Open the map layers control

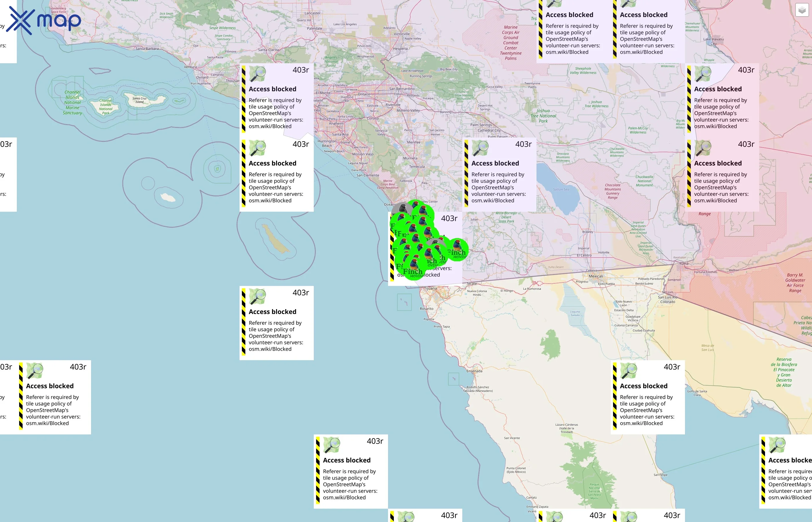pyautogui.click(x=802, y=10)
